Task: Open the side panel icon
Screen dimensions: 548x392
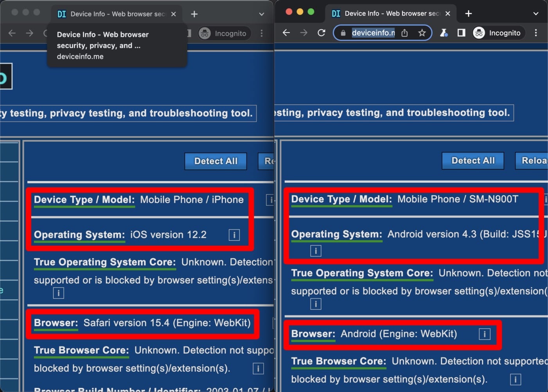Action: (461, 32)
